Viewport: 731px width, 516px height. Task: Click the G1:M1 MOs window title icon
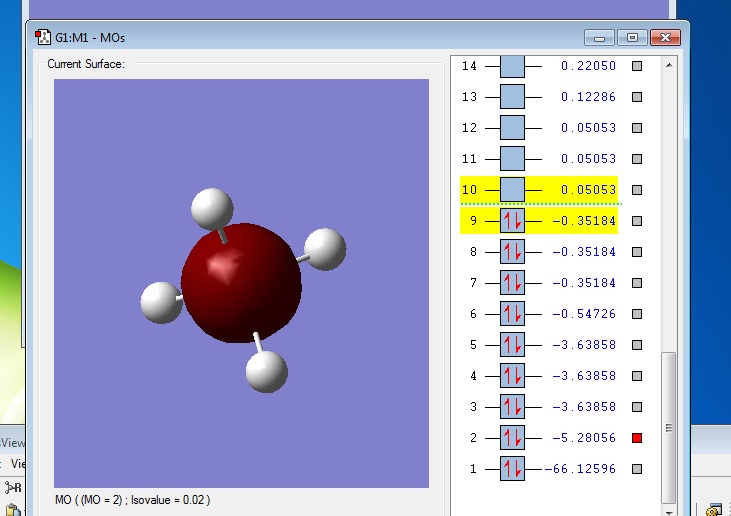pyautogui.click(x=44, y=38)
